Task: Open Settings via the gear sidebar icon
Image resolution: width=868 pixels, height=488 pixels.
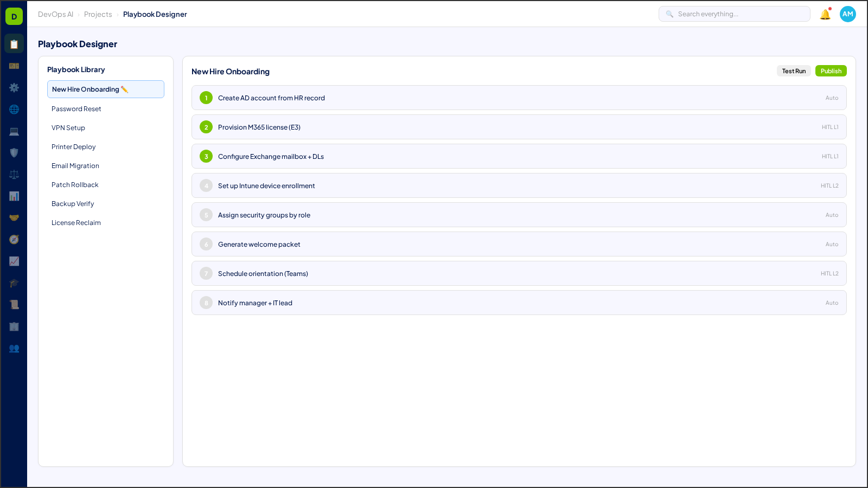Action: tap(14, 87)
